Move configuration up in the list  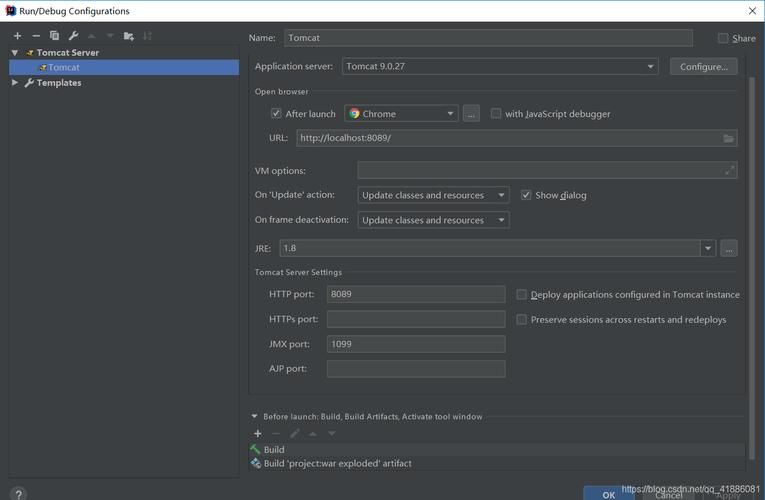(x=92, y=36)
